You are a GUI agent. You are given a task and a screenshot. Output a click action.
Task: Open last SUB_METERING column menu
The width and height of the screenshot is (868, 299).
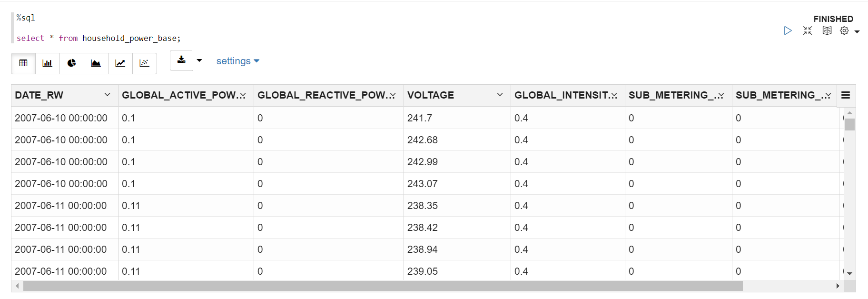pos(828,95)
